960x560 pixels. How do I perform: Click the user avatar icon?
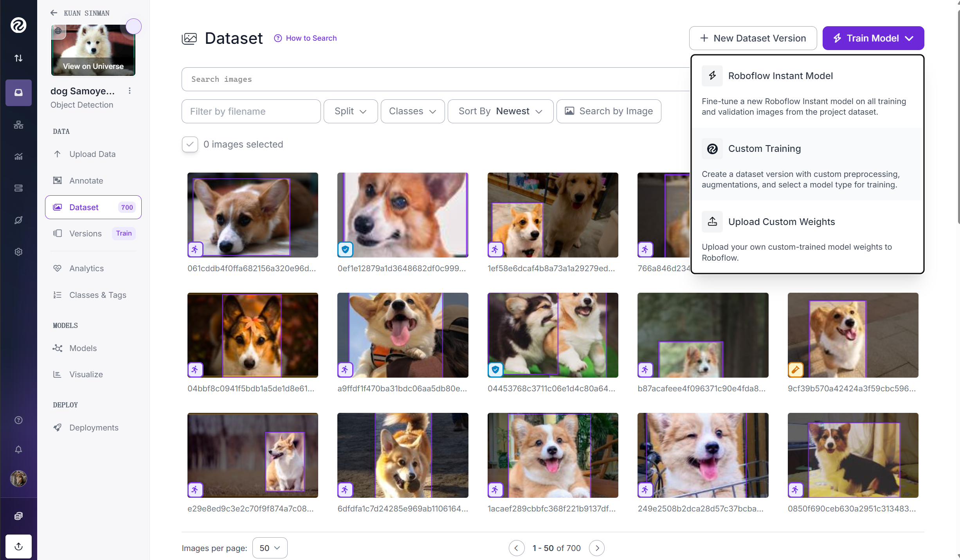tap(18, 478)
